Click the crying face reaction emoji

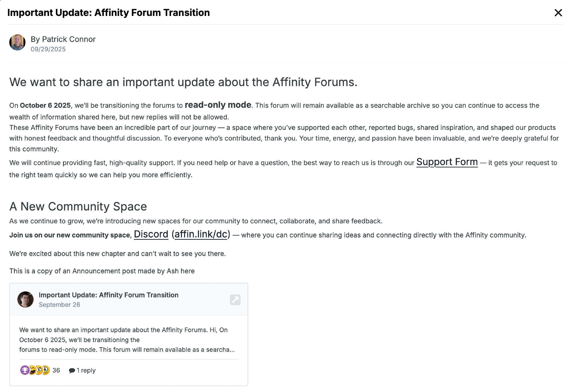[x=46, y=370]
